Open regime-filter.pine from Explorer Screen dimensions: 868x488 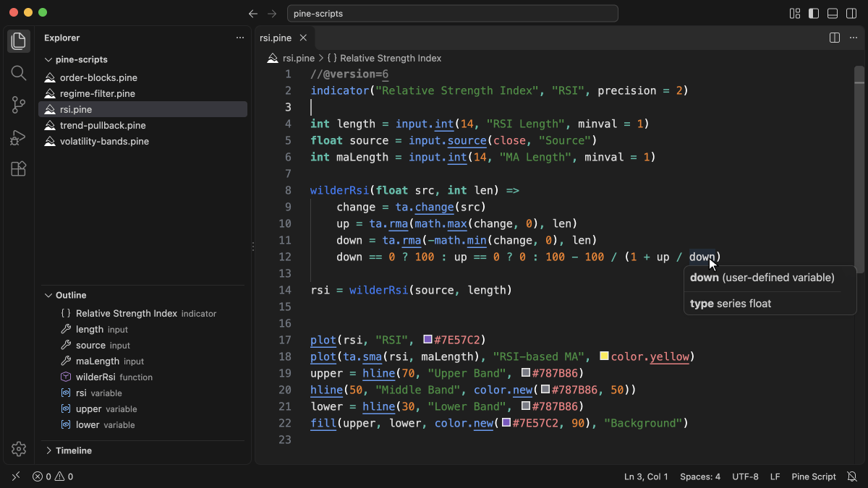[142, 93]
